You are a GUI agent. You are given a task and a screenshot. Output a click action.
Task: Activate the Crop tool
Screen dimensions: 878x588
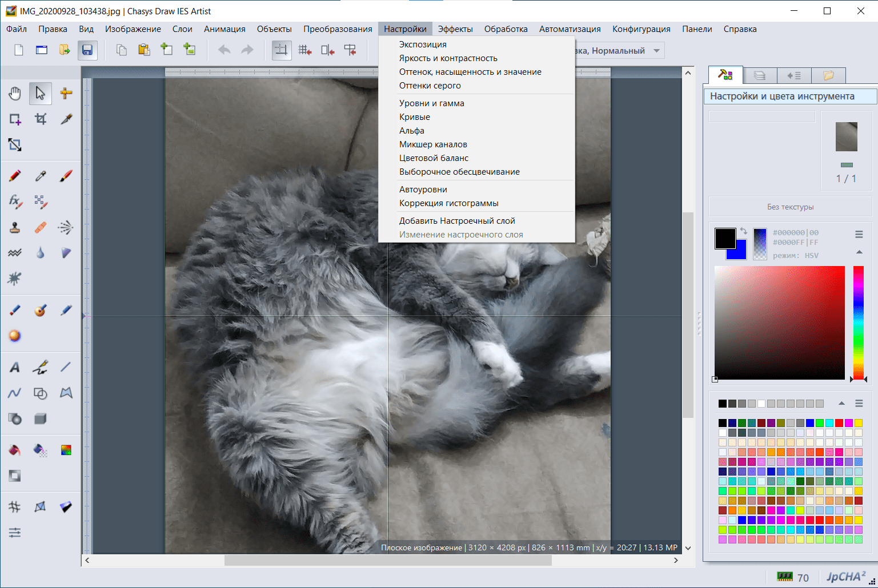pyautogui.click(x=40, y=119)
